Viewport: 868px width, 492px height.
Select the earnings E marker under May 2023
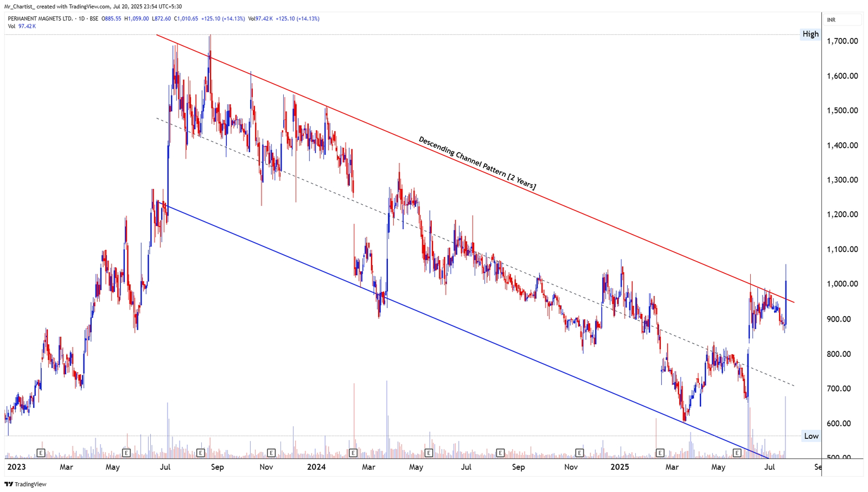click(126, 452)
